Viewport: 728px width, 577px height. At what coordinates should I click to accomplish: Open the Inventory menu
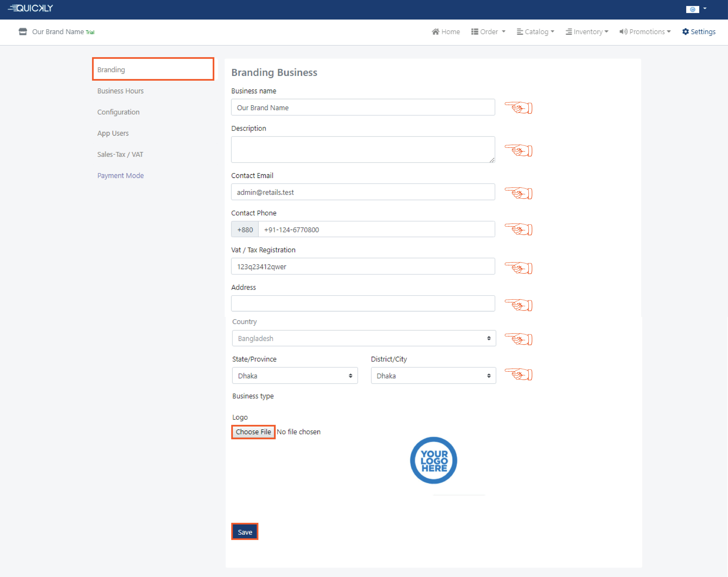(x=587, y=32)
